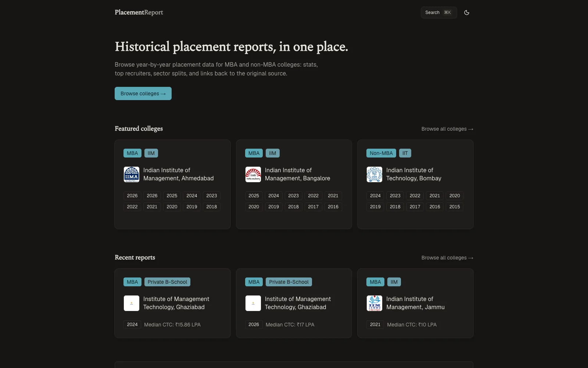Open Indian Institute of Technology, Bombay

pyautogui.click(x=414, y=174)
